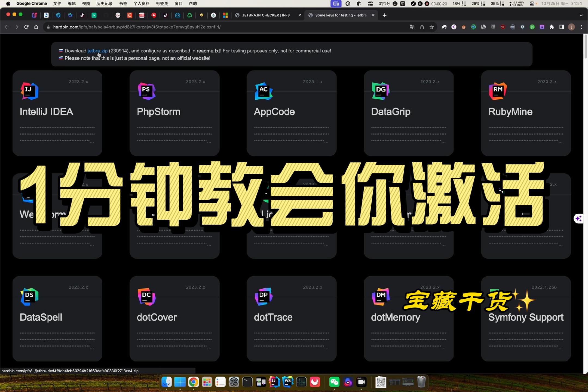The height and width of the screenshot is (392, 588).
Task: Open the jetbra.zip download link
Action: [97, 51]
